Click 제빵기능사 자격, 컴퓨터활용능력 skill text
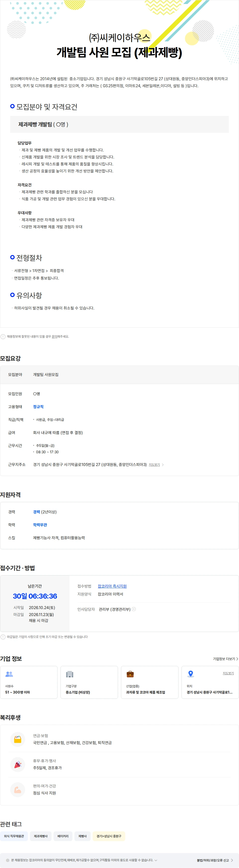 tap(59, 538)
